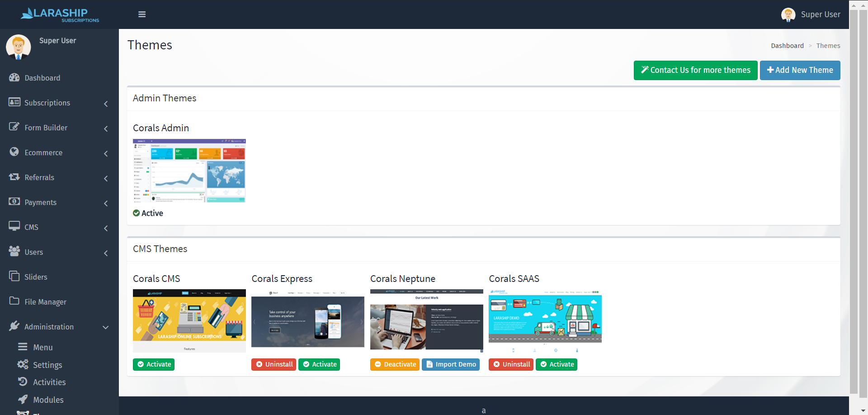Expand the Form Builder submenu chevron
The image size is (868, 415).
[106, 129]
